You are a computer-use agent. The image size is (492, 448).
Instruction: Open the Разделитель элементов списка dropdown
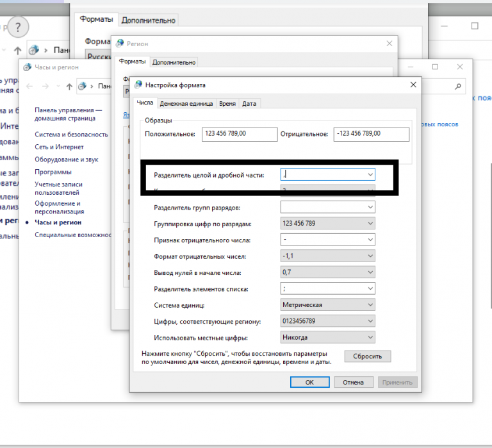click(370, 289)
